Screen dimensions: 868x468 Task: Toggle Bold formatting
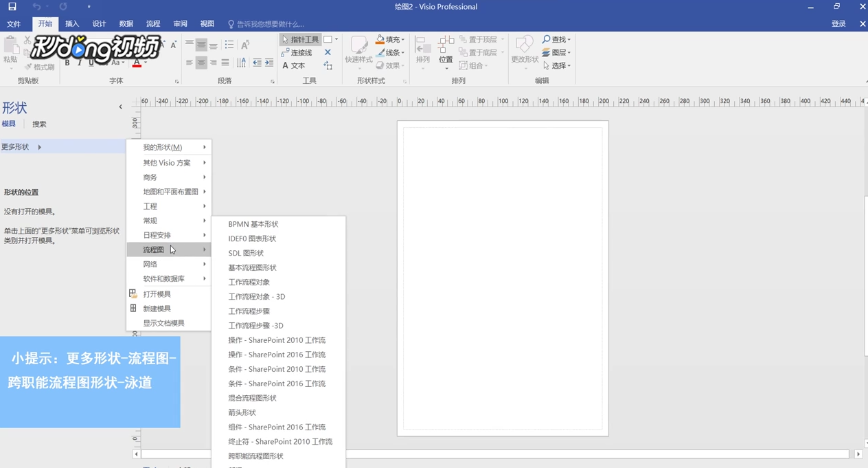(x=67, y=63)
